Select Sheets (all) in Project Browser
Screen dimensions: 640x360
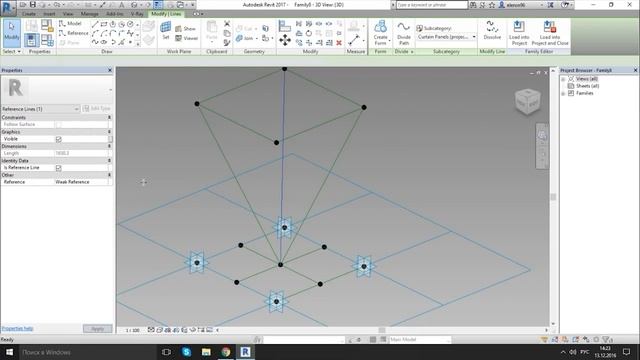tap(587, 86)
